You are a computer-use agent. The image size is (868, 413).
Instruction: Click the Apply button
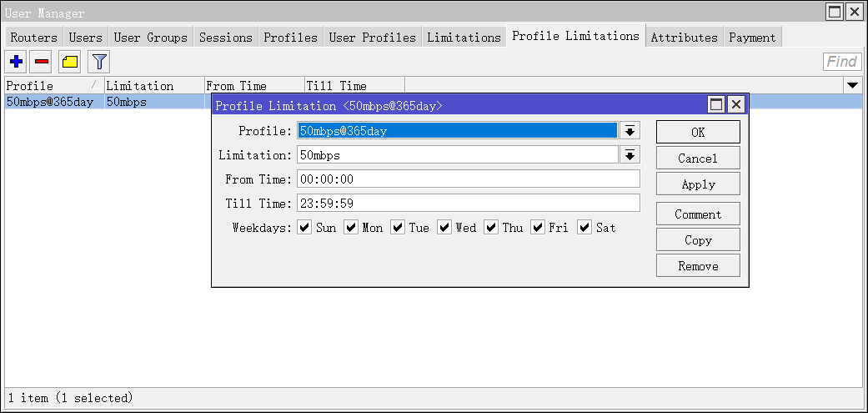pyautogui.click(x=698, y=184)
